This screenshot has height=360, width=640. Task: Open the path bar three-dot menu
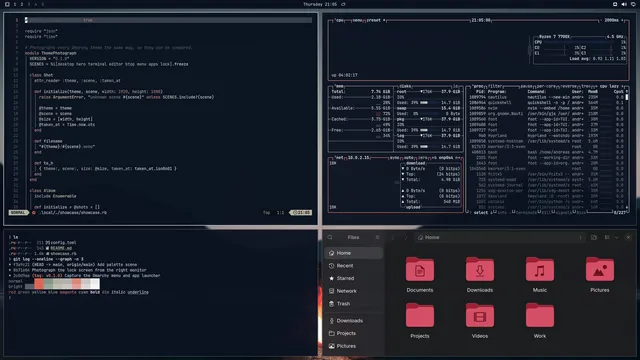(580, 237)
